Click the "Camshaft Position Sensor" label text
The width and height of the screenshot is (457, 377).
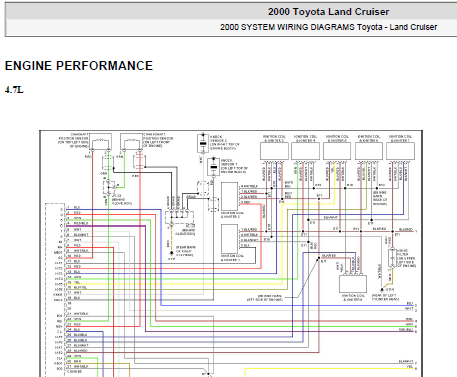click(74, 140)
